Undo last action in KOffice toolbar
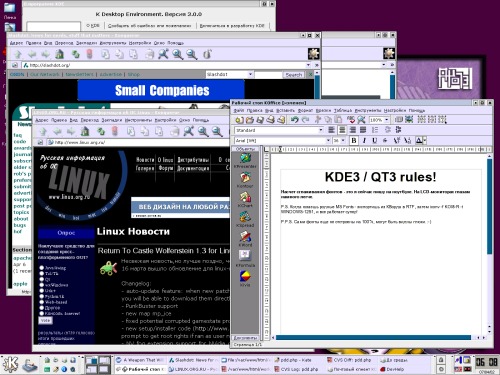500x375 pixels. coord(294,119)
